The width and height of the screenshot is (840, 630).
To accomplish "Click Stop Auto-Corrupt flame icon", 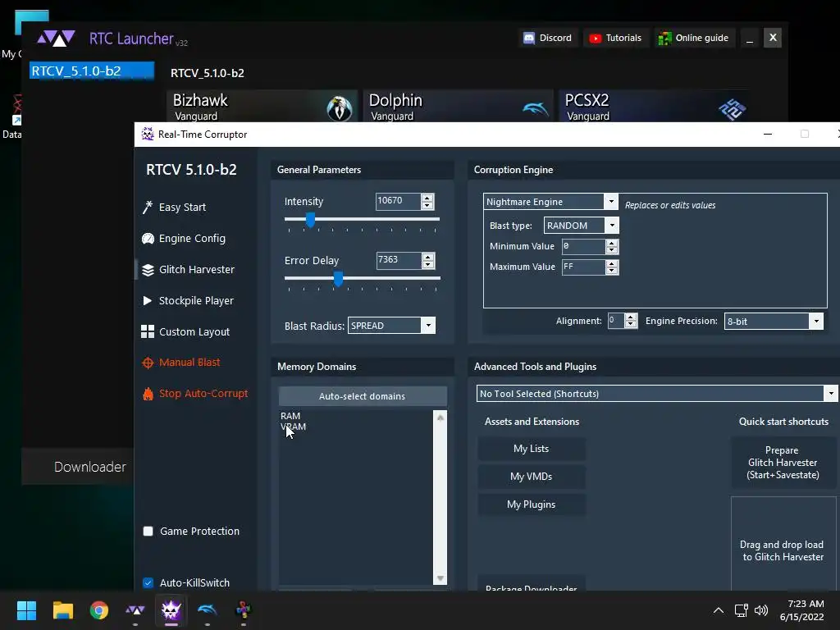I will coord(148,394).
